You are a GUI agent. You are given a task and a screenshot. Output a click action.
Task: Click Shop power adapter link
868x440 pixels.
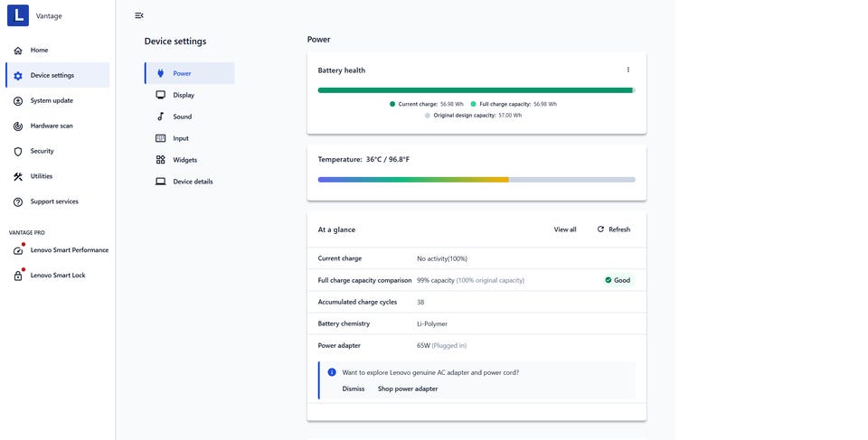[x=408, y=389]
